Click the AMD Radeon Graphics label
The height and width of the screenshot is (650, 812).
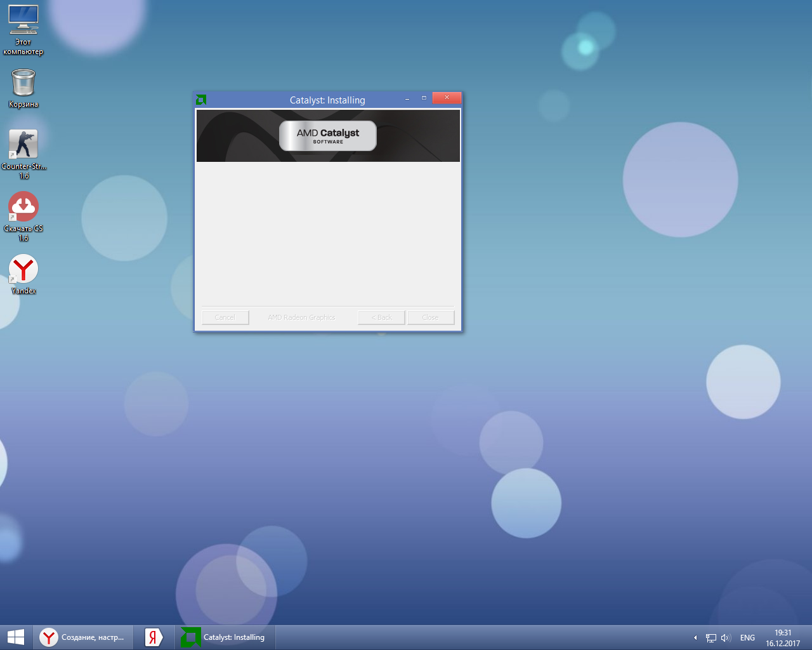301,317
